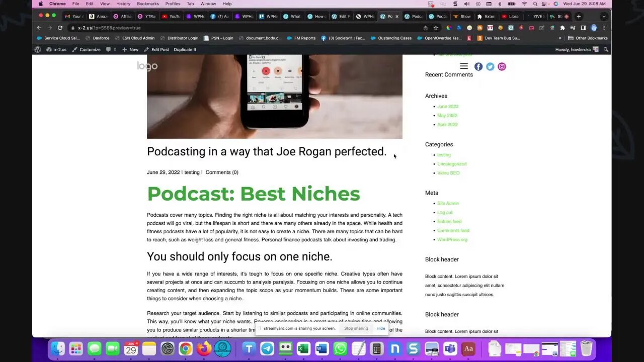Open the Chrome extensions puzzle icon
Image resolution: width=644 pixels, height=362 pixels.
pos(562,28)
